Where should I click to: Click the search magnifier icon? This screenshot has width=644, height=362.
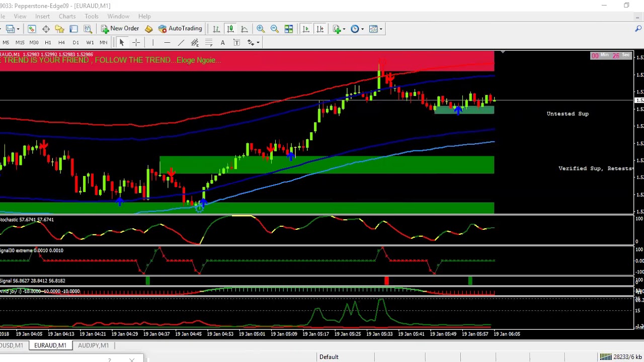(638, 29)
